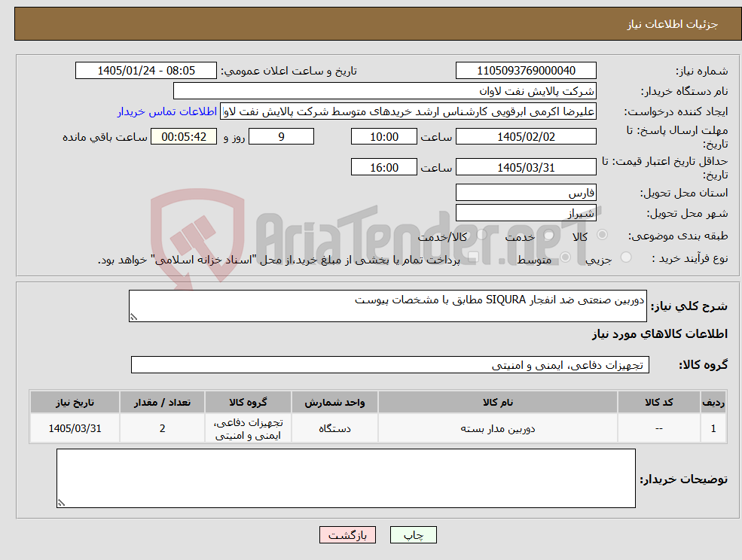Click the remaining days field showing 9
Image resolution: width=742 pixels, height=560 pixels.
(281, 137)
